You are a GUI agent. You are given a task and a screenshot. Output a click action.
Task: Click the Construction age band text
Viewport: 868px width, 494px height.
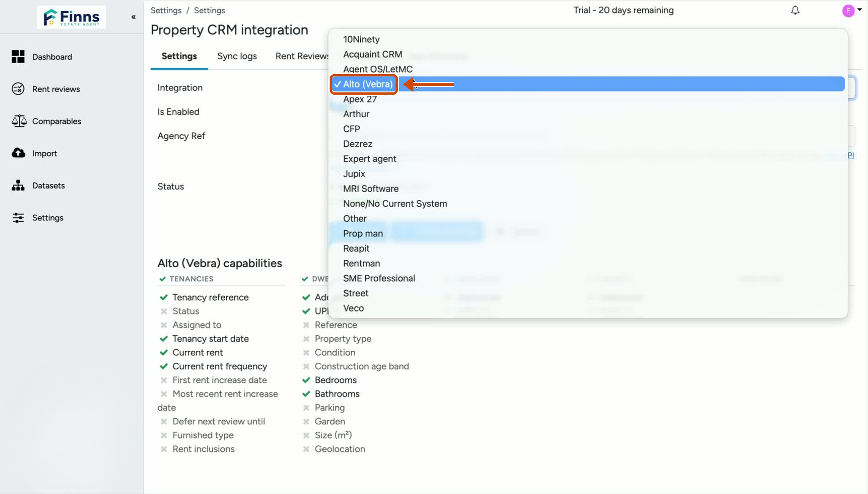pos(362,366)
